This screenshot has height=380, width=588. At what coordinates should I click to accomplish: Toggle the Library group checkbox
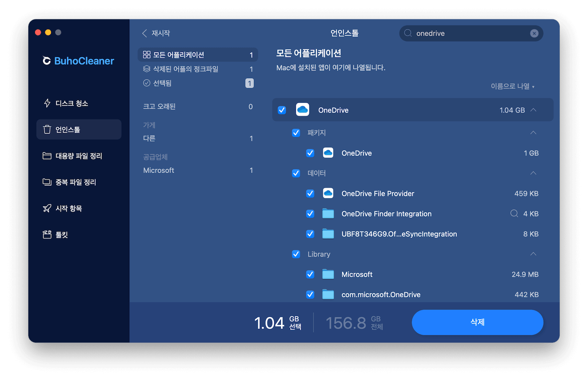pyautogui.click(x=296, y=254)
